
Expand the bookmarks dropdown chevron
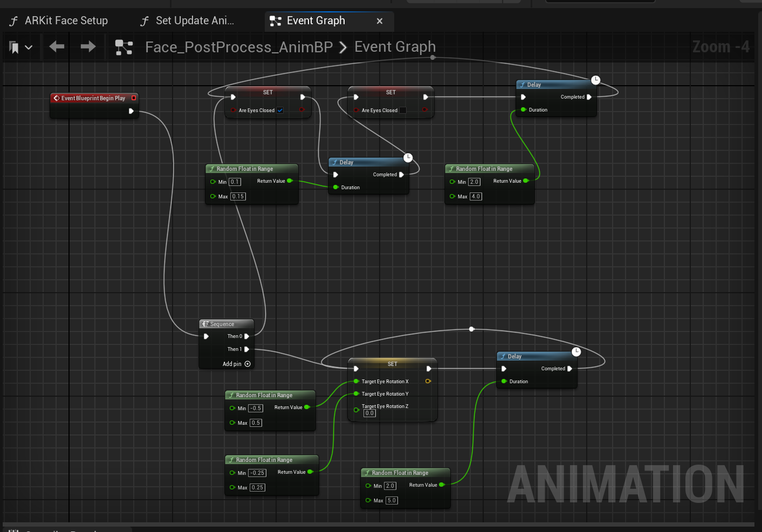click(29, 47)
